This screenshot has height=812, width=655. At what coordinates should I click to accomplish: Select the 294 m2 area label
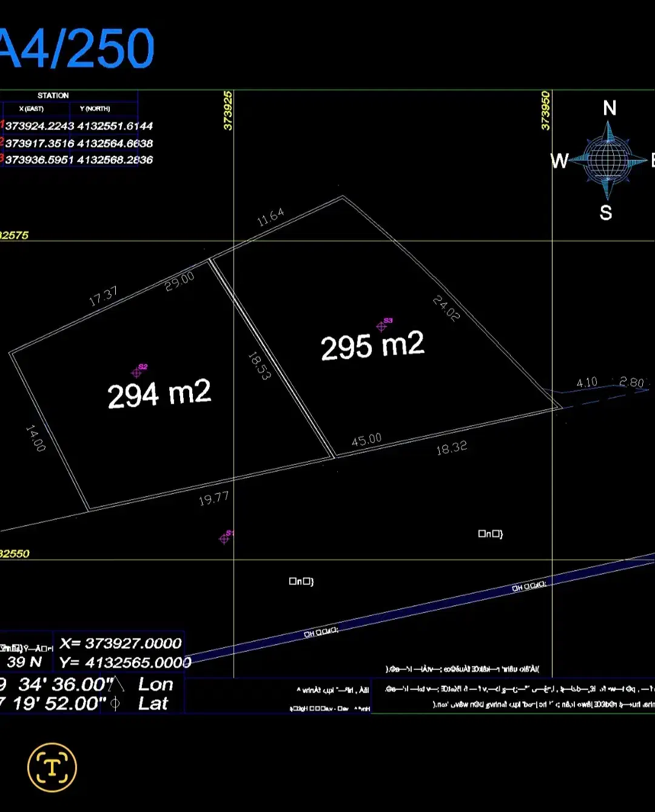click(159, 394)
